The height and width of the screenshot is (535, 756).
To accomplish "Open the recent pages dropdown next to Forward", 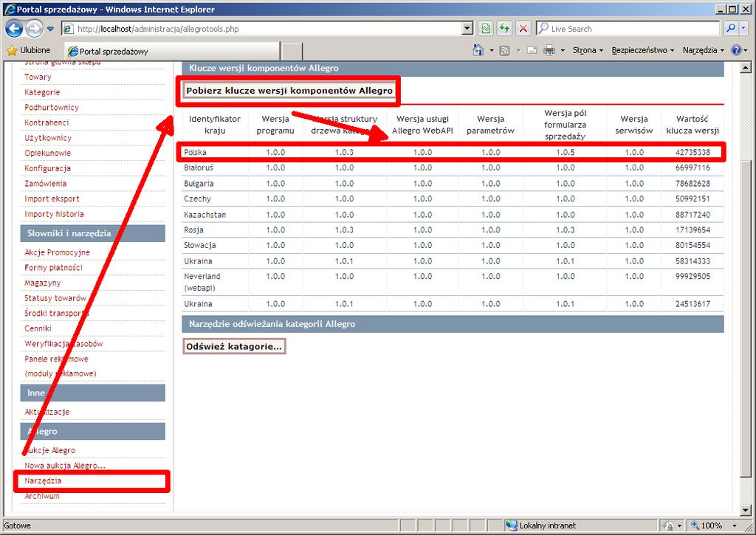I will [50, 29].
